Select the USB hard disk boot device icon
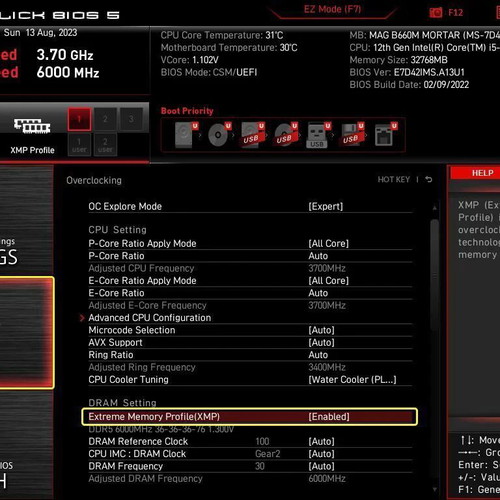Image resolution: width=500 pixels, height=500 pixels. (x=252, y=134)
